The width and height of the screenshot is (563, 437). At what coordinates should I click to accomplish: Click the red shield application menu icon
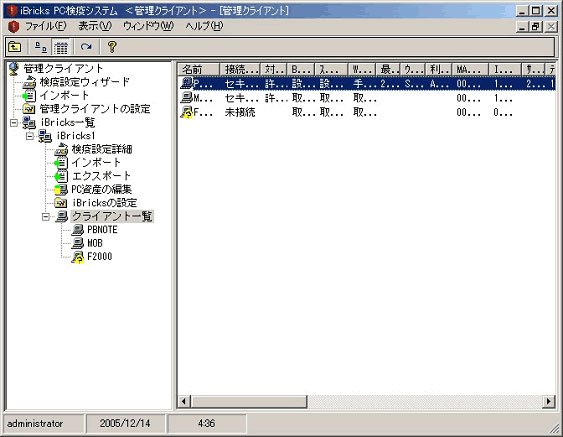[x=13, y=26]
